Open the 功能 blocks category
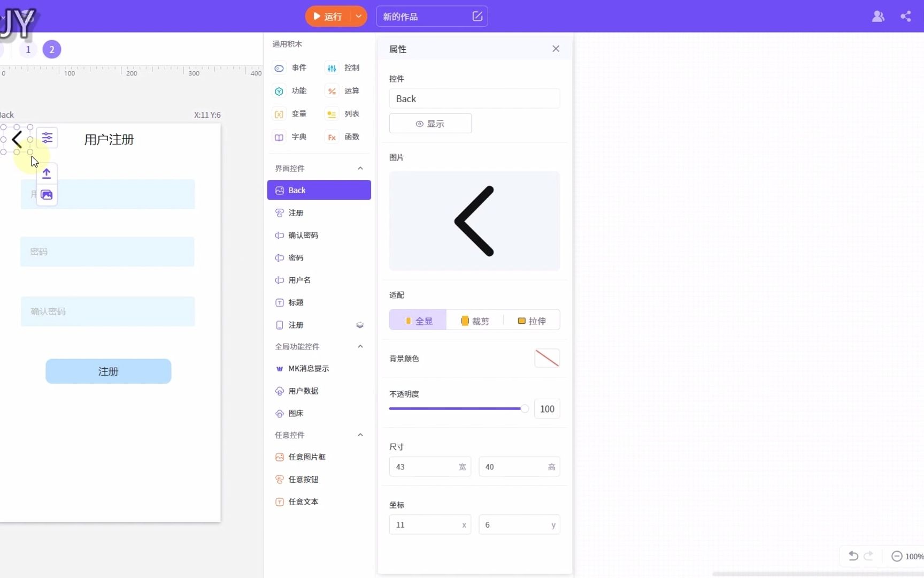This screenshot has height=578, width=924. click(291, 91)
